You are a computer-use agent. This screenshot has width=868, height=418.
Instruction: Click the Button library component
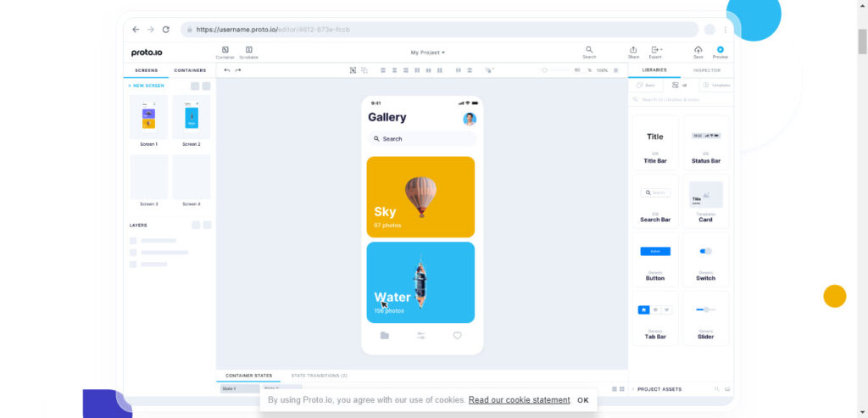click(655, 259)
